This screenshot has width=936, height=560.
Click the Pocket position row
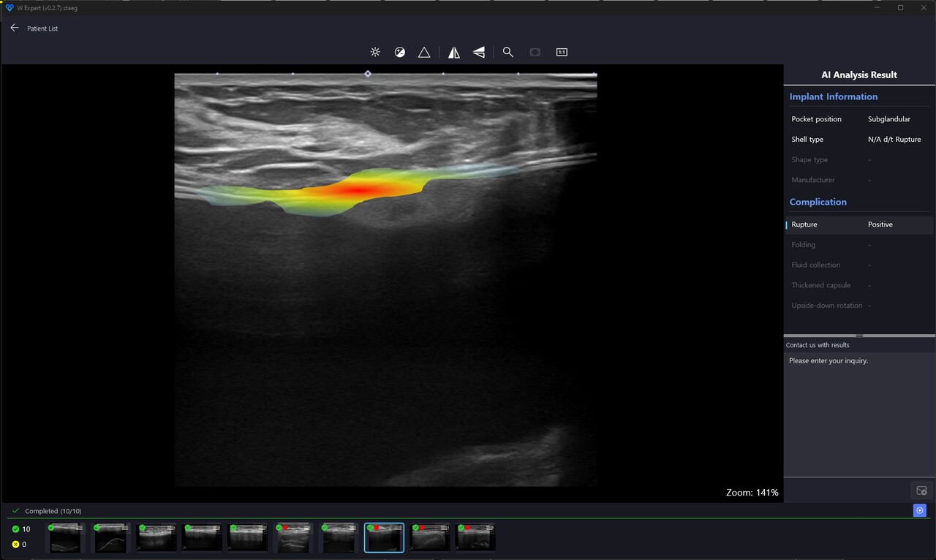point(858,119)
